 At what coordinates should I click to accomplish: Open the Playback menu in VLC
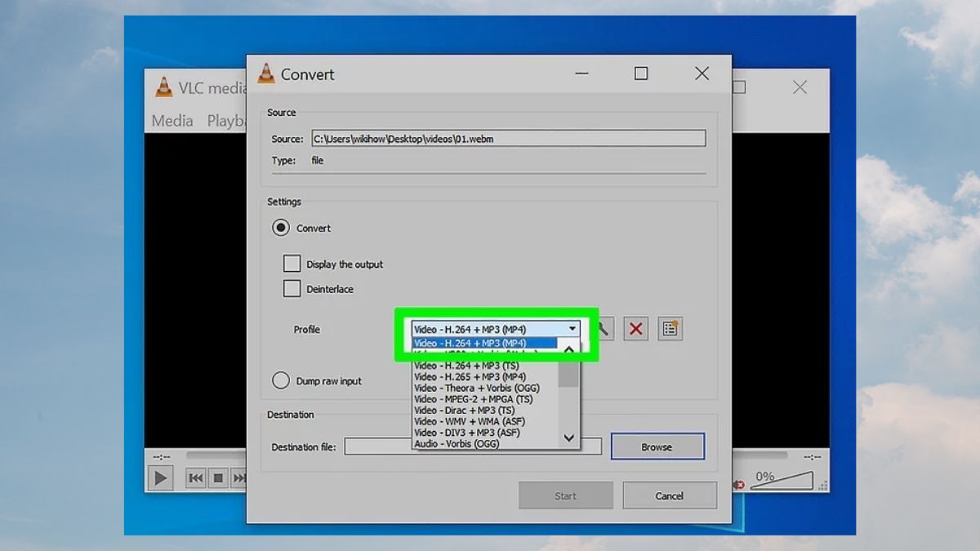[x=227, y=120]
